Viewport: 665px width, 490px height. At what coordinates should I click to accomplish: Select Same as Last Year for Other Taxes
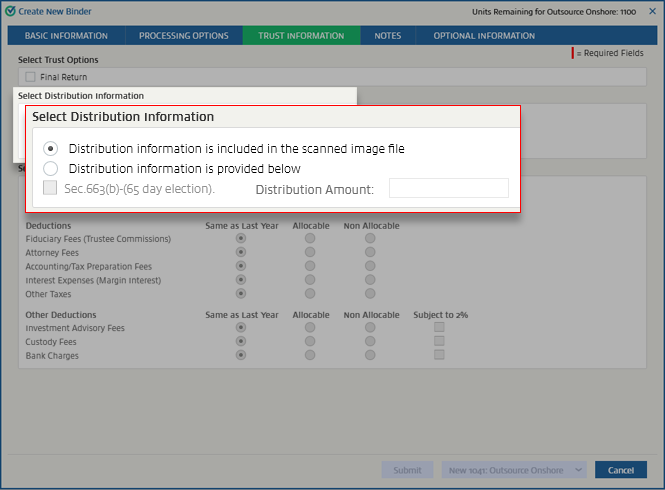coord(240,294)
